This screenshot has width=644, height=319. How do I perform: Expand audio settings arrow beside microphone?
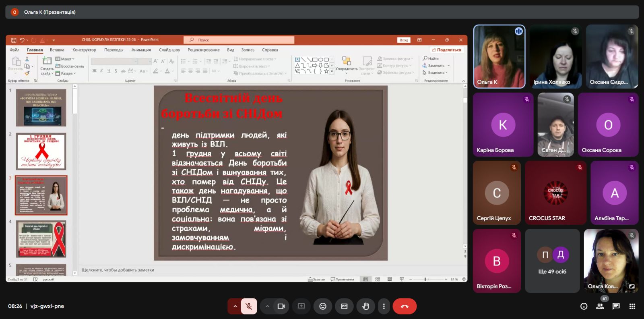(x=235, y=307)
